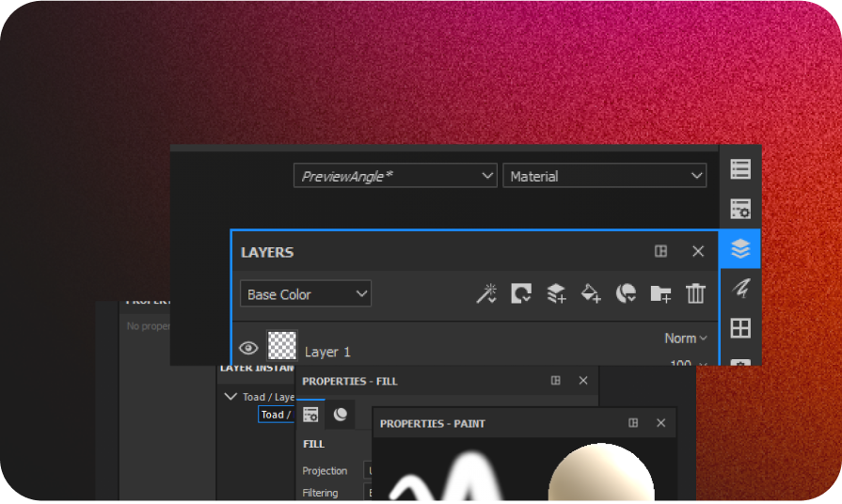Click the Projection label in Fill

click(325, 471)
